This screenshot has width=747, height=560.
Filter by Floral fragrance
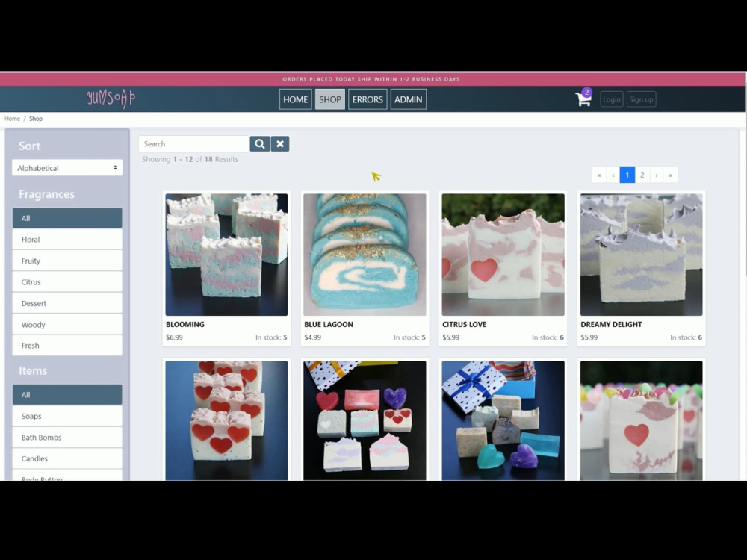coord(67,240)
